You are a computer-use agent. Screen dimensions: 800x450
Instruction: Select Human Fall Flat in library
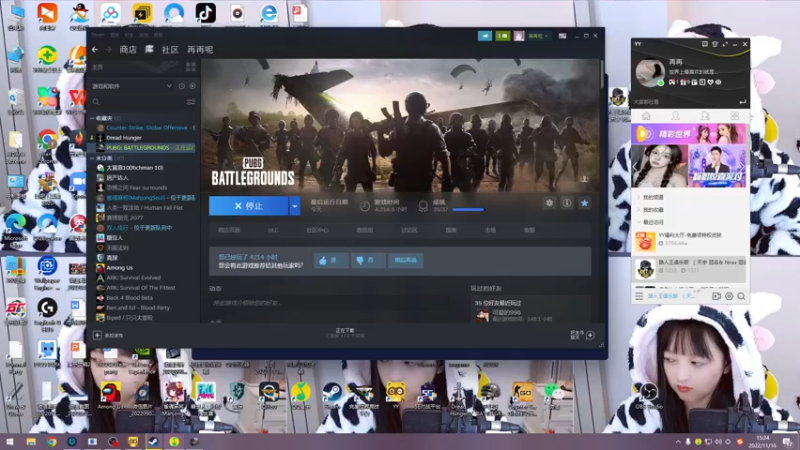(144, 208)
